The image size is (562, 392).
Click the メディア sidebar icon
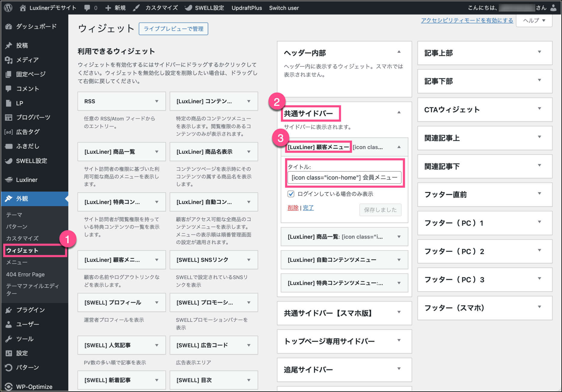(x=9, y=60)
